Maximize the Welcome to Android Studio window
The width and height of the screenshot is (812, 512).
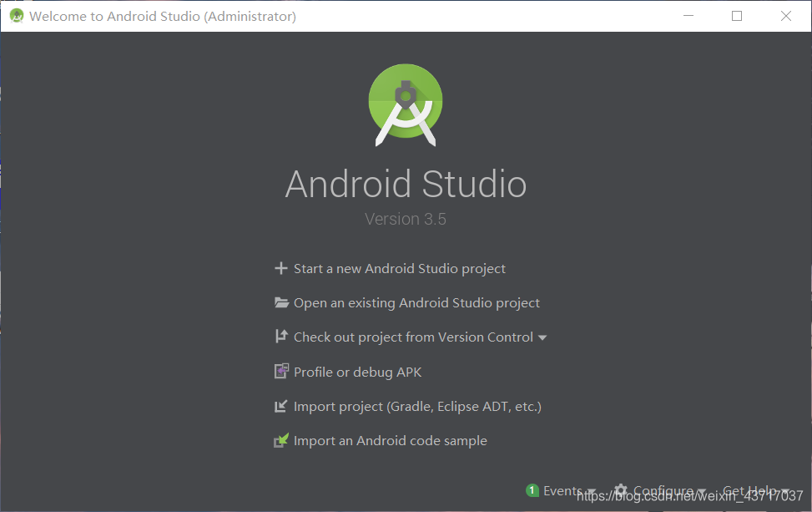[x=737, y=16]
